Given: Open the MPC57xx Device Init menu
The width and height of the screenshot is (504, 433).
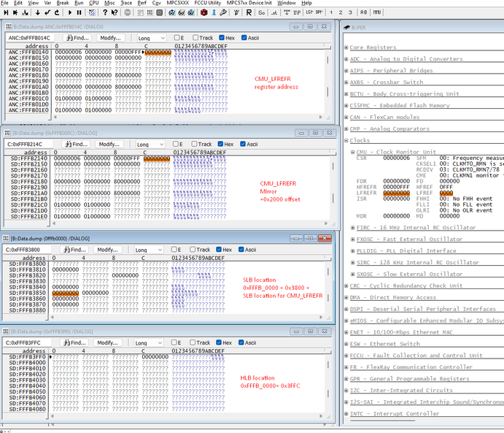Looking at the screenshot, I should [249, 3].
